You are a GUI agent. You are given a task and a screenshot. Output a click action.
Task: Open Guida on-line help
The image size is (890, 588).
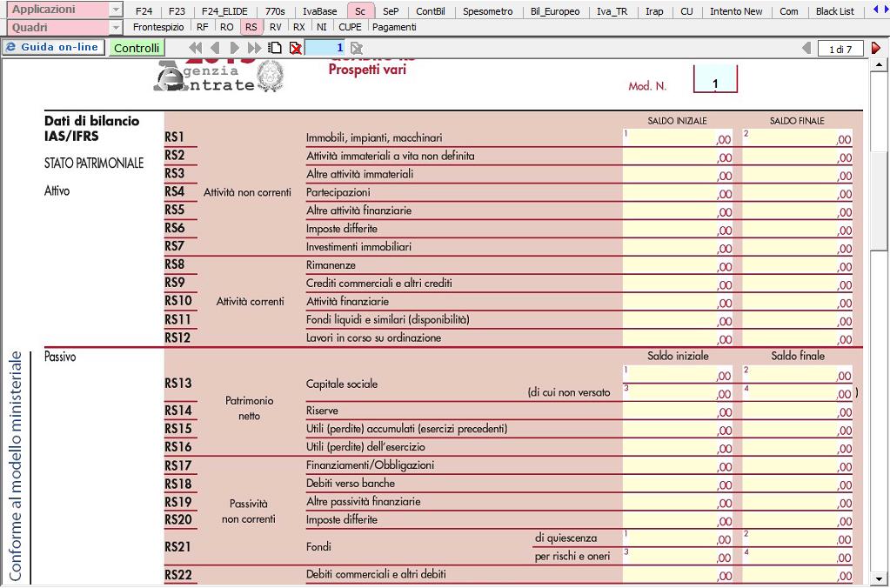tap(52, 47)
